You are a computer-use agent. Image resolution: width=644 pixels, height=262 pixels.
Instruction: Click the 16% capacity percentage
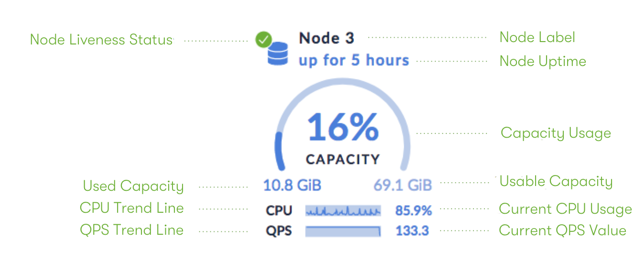coord(343,128)
